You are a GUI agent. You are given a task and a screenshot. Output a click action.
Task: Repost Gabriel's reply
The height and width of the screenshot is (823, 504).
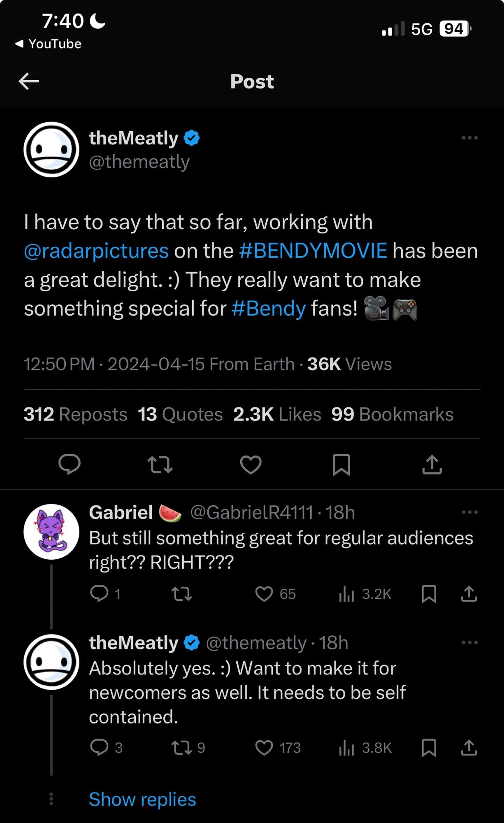point(181,593)
